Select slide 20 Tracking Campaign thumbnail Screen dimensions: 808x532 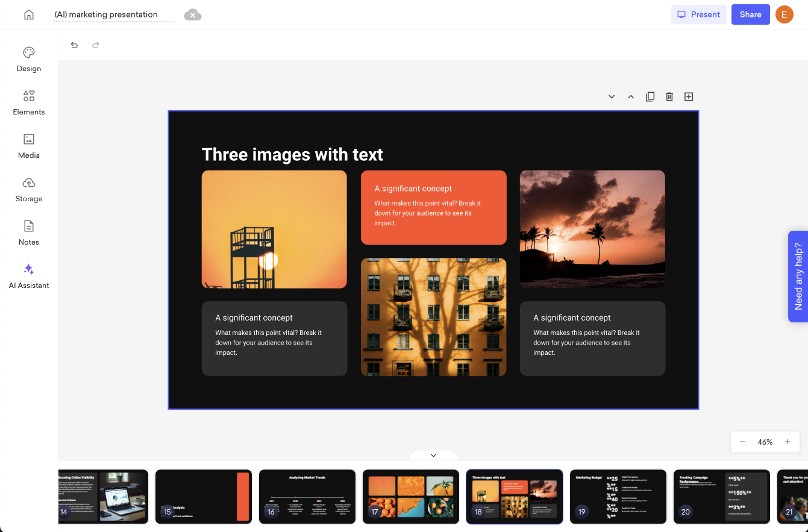(722, 497)
